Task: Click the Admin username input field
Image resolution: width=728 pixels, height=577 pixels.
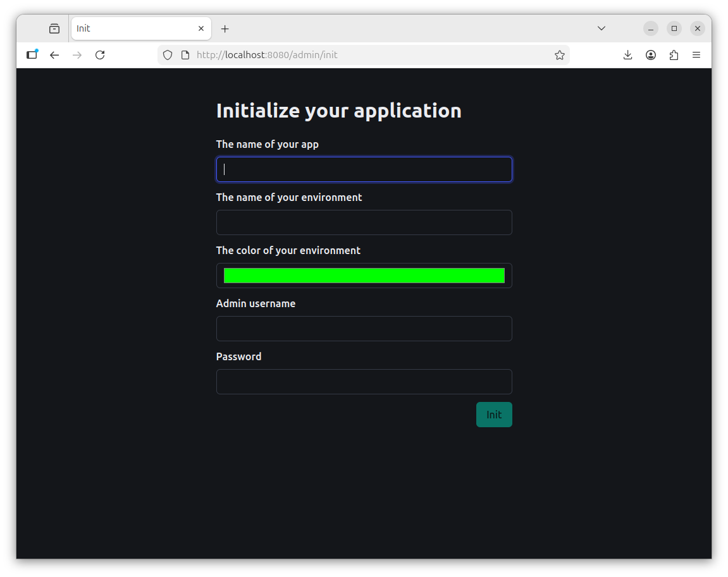Action: [364, 329]
